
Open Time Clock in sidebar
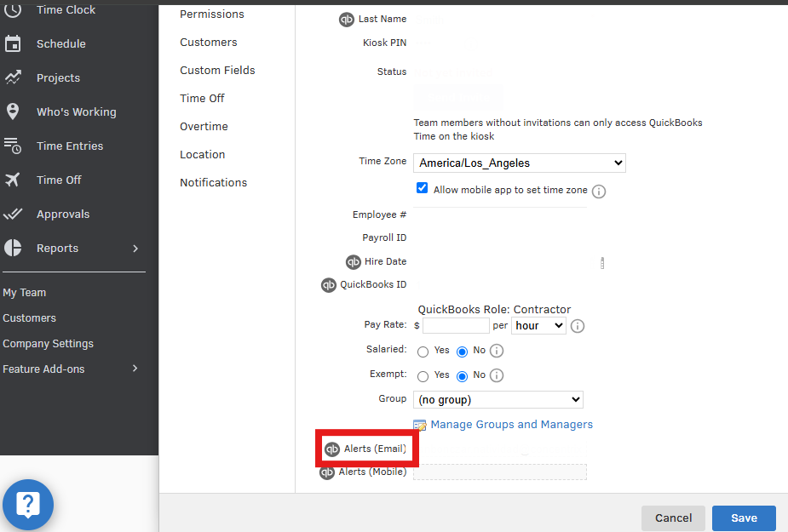pyautogui.click(x=66, y=10)
